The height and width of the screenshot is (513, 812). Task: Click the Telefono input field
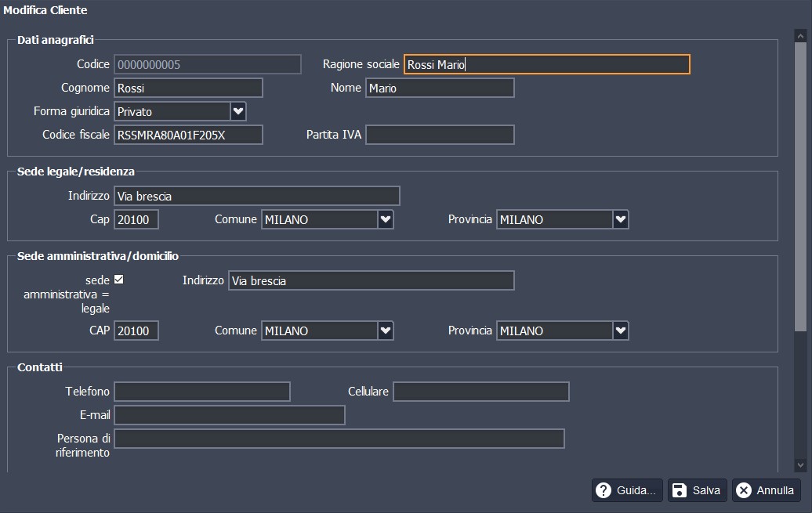[202, 392]
